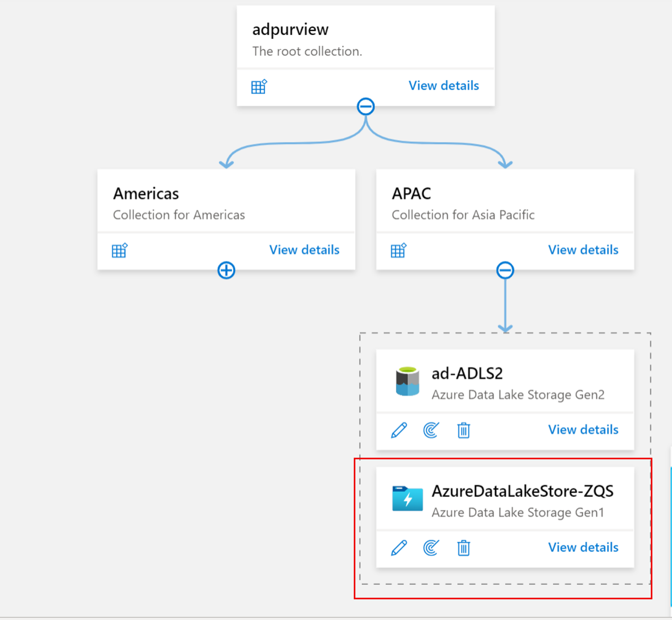Edit the AzureDataLakeStore-ZQS source with pencil icon

[399, 548]
